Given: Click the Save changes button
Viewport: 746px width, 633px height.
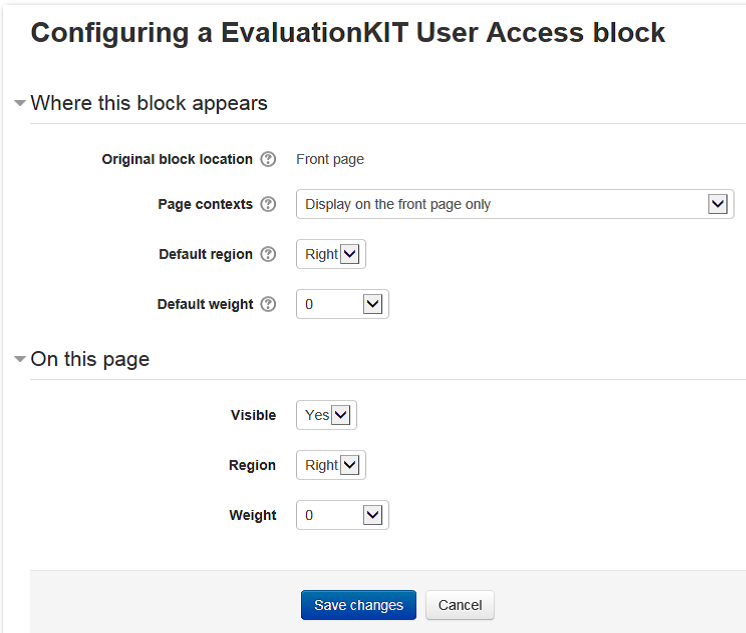Looking at the screenshot, I should 358,605.
